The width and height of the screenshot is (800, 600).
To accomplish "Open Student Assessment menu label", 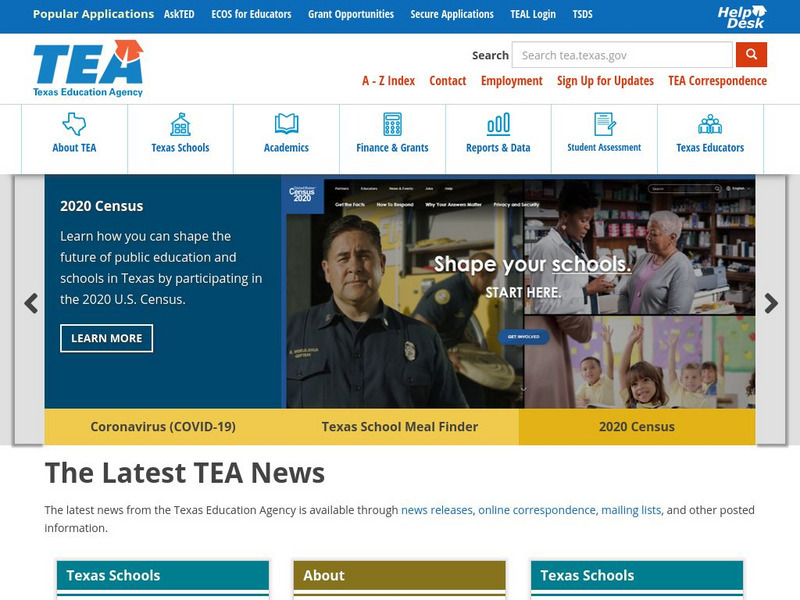I will click(x=605, y=147).
